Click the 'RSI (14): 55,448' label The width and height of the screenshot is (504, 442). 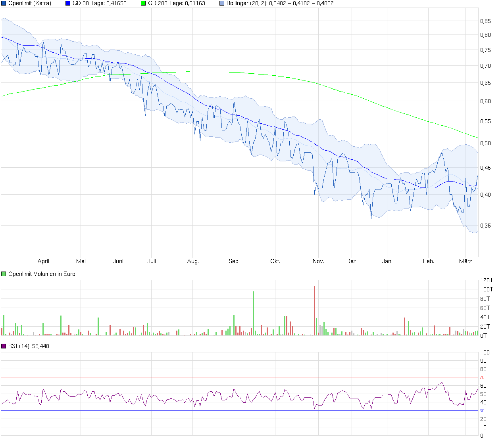29,346
